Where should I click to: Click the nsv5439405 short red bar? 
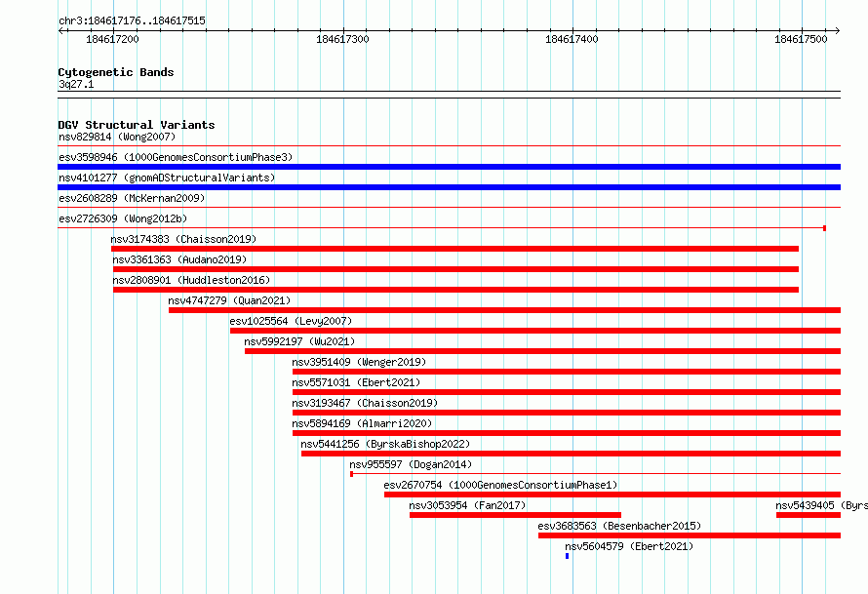[x=809, y=515]
